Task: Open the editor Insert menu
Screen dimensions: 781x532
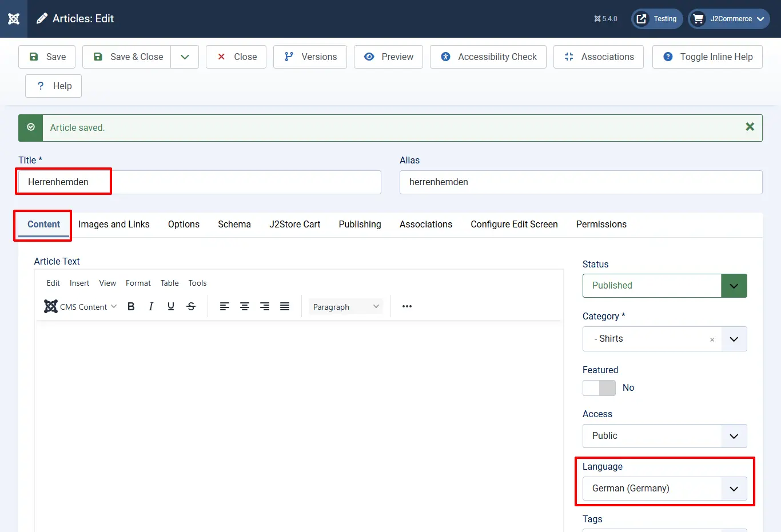Action: tap(79, 283)
